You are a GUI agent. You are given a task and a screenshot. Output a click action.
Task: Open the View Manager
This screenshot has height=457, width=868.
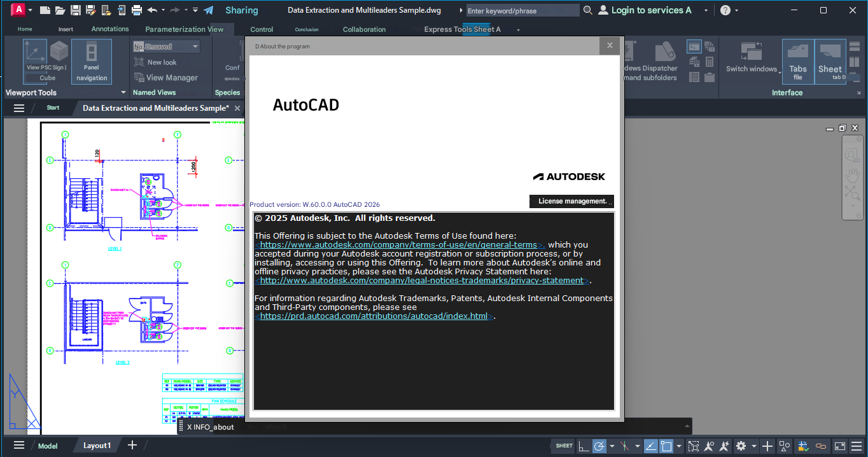[165, 78]
